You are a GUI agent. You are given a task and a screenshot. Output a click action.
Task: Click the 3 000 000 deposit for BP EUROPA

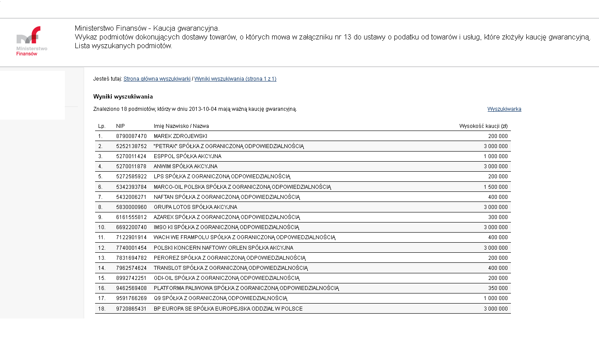[496, 309]
